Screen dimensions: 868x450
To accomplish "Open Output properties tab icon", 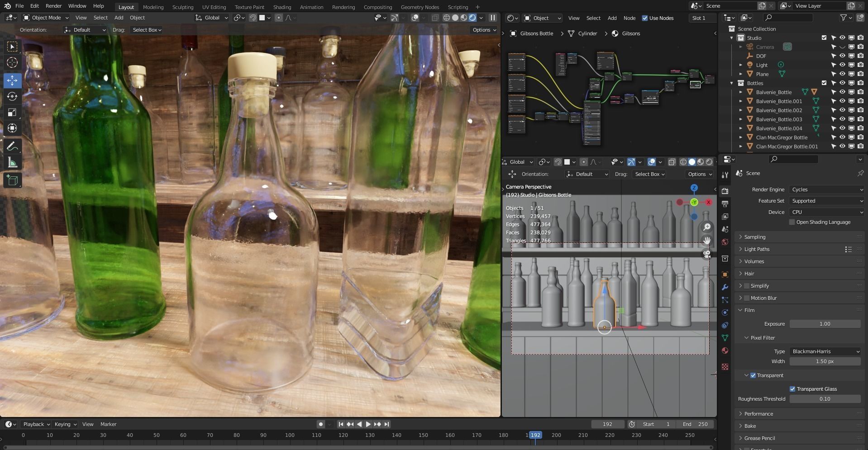I will [725, 204].
